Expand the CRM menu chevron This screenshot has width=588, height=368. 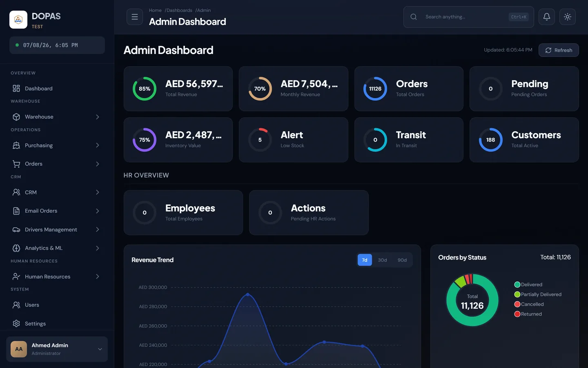[98, 192]
